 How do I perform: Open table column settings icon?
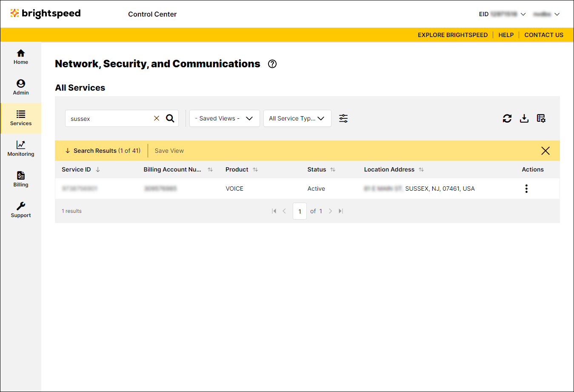tap(541, 118)
